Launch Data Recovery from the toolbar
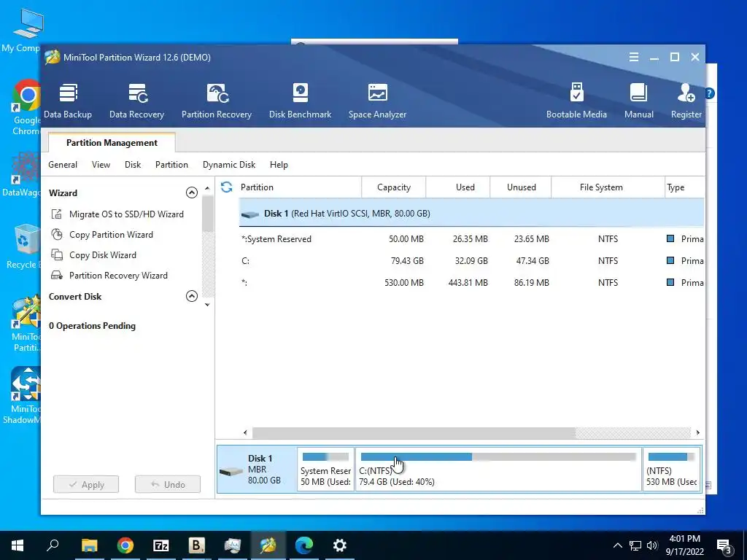The width and height of the screenshot is (747, 560). pos(136,101)
